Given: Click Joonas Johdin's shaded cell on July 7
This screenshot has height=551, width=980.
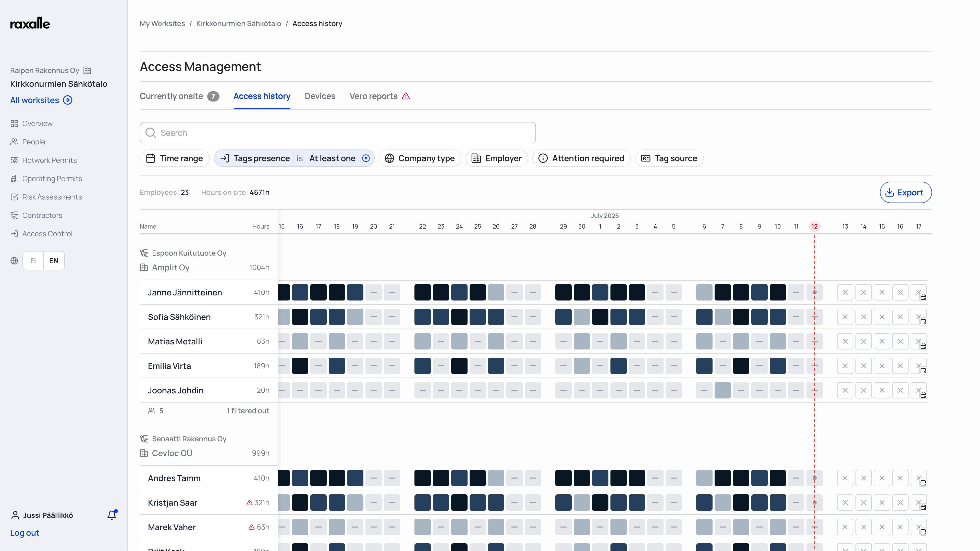Looking at the screenshot, I should (x=722, y=390).
